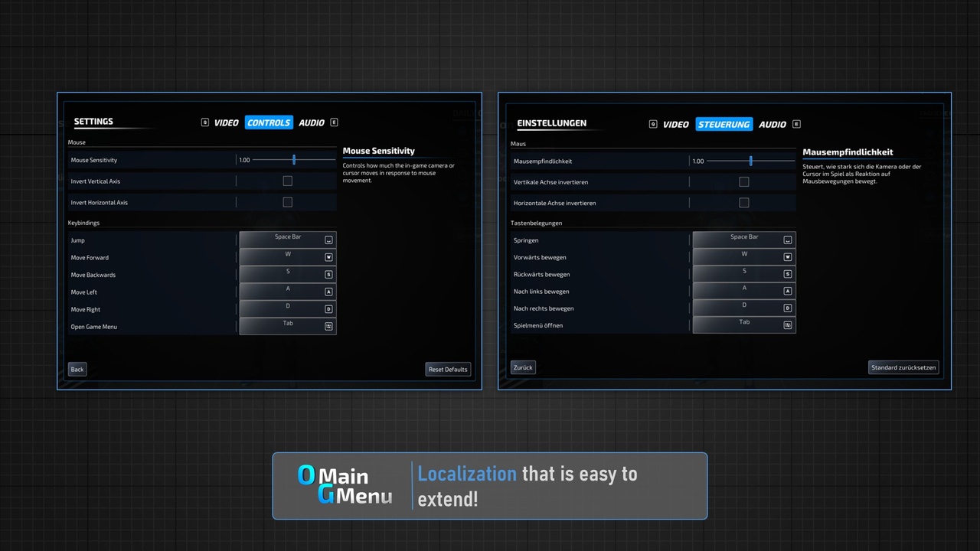Click the Nach links bewegen binding field
This screenshot has height=551, width=980.
pyautogui.click(x=743, y=291)
